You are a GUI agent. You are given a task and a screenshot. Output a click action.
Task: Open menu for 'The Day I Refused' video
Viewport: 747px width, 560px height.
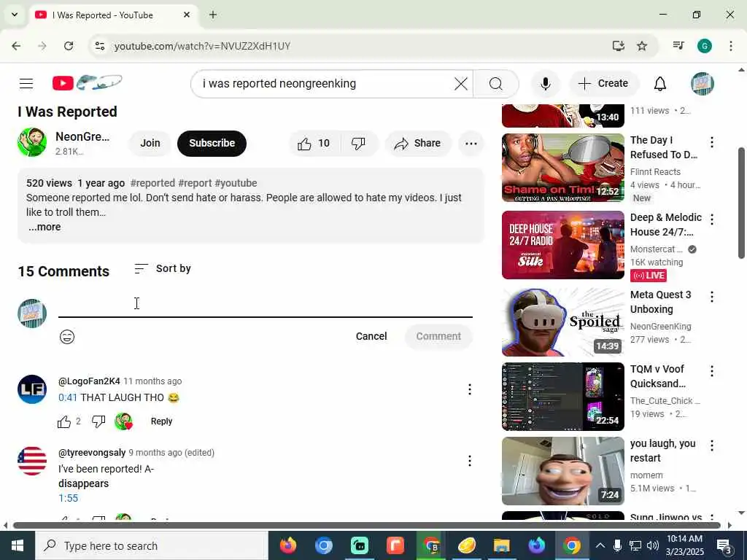[712, 142]
